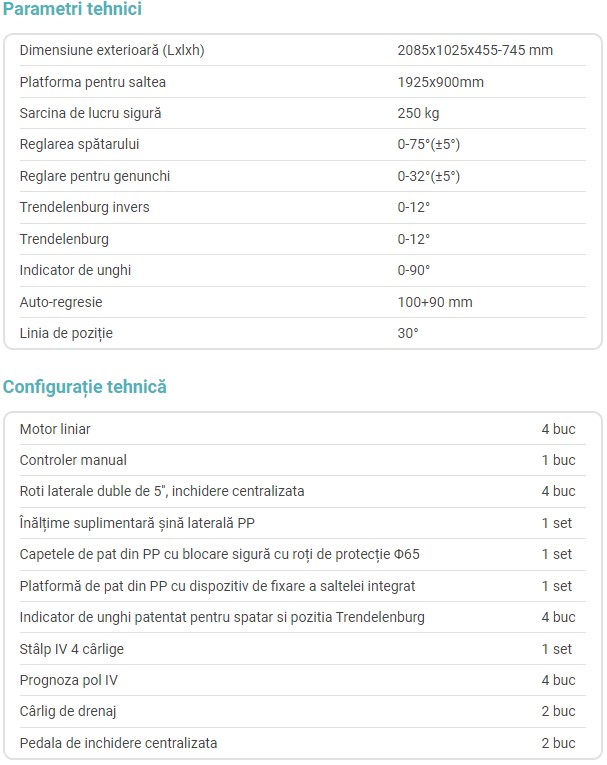This screenshot has height=765, width=607.
Task: Click the Parametri tehnici heading
Action: (72, 9)
